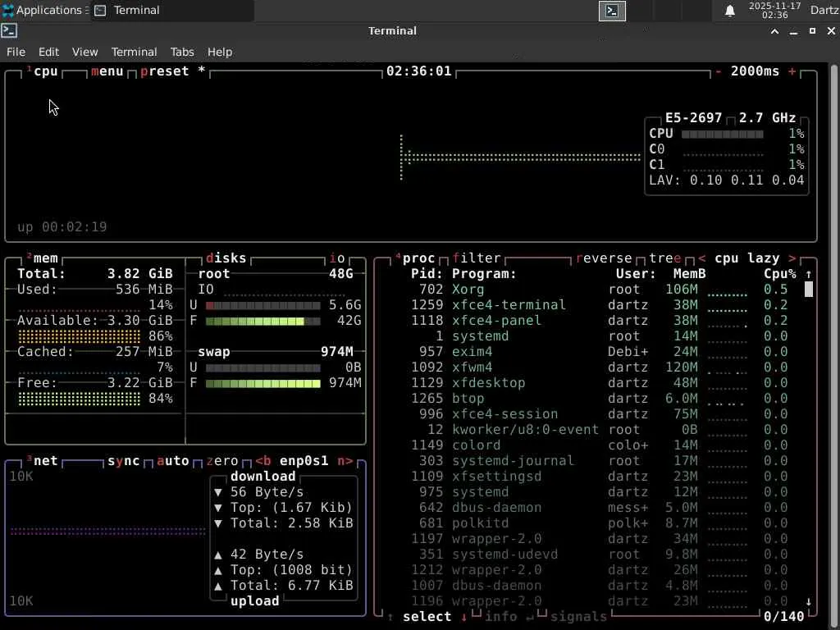Decrease update interval with the minus sign

719,71
